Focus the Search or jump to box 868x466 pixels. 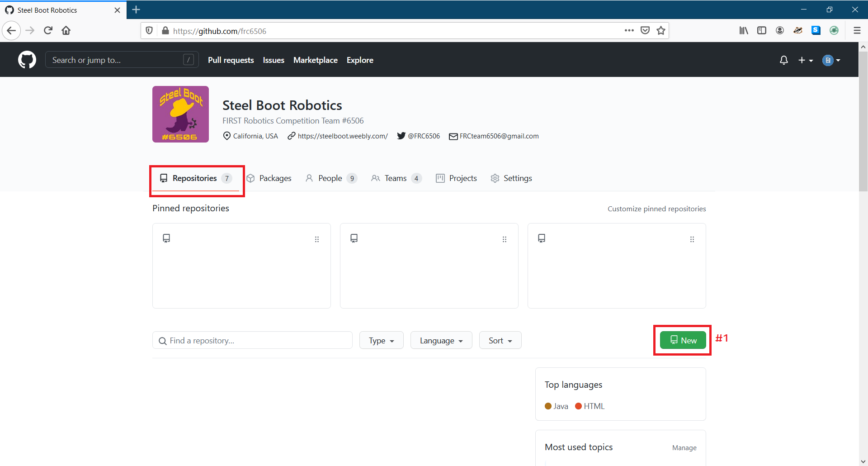(122, 60)
